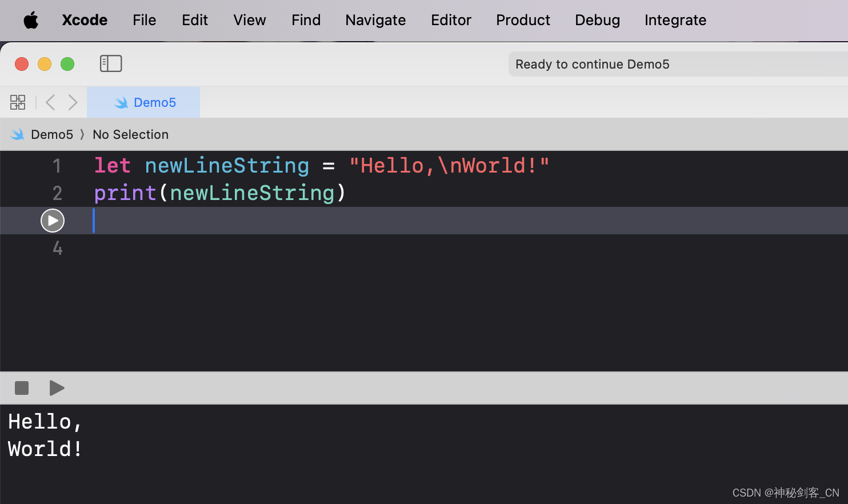Image resolution: width=848 pixels, height=504 pixels.
Task: Click the print function call
Action: pos(125,193)
